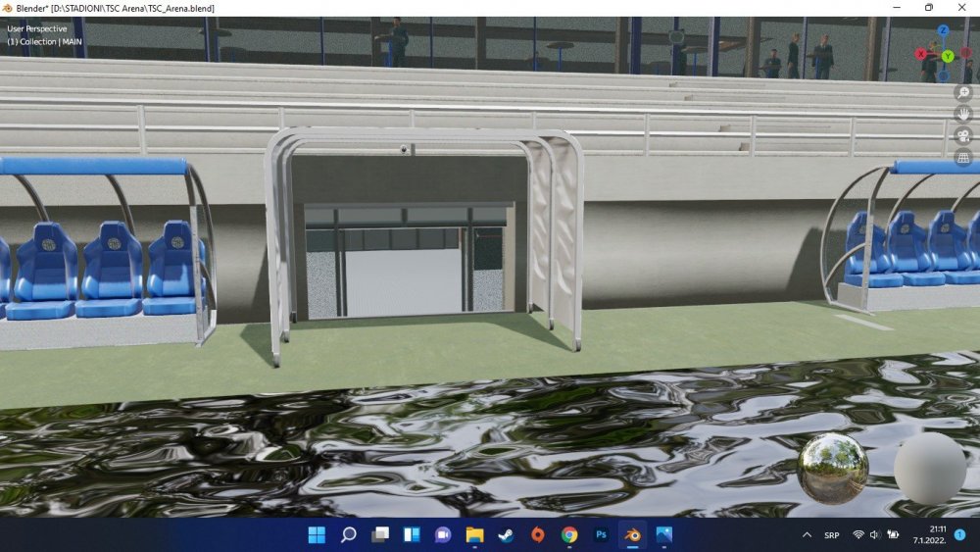The height and width of the screenshot is (552, 980).
Task: Open Steam from the taskbar
Action: click(x=506, y=535)
